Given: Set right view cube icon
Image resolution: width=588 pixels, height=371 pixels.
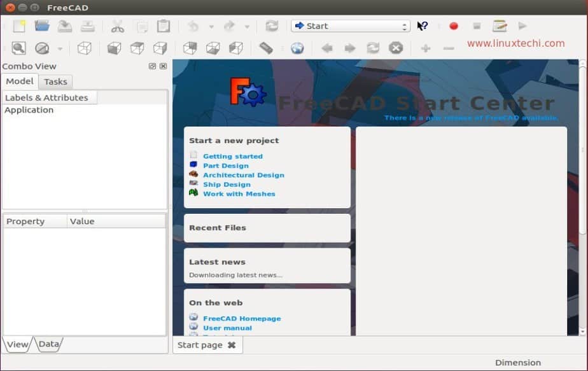Looking at the screenshot, I should (160, 48).
